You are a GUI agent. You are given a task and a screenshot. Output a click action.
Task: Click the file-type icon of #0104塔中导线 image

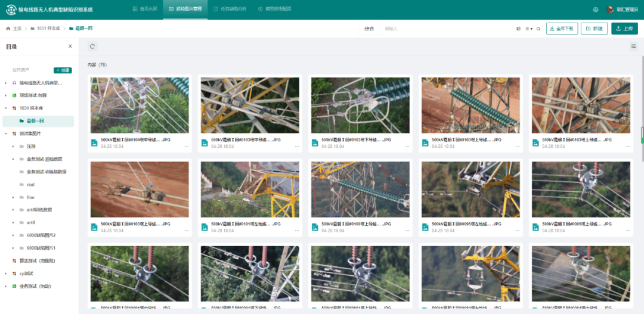94,143
